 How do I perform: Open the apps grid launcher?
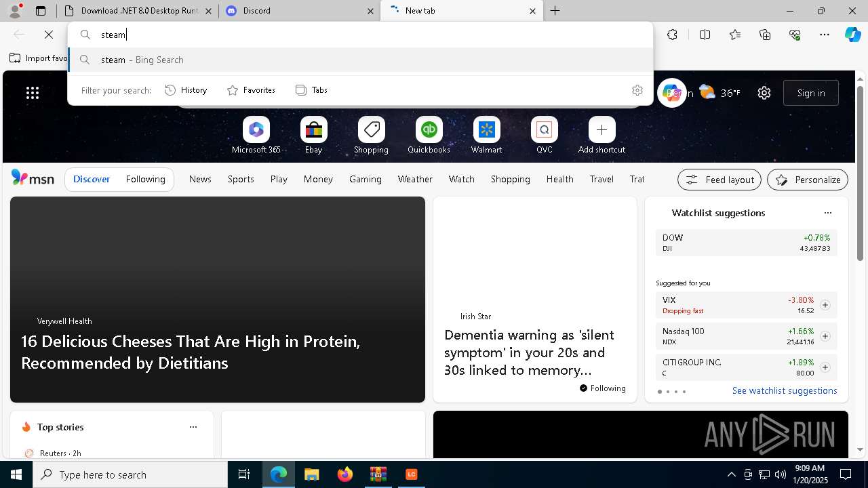(x=33, y=93)
